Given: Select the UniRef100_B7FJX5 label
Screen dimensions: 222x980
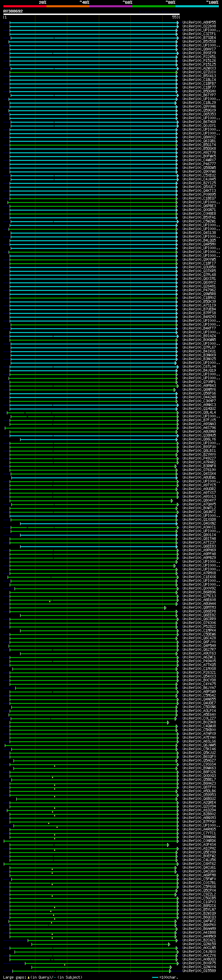Looking at the screenshot, I should pos(199,420).
